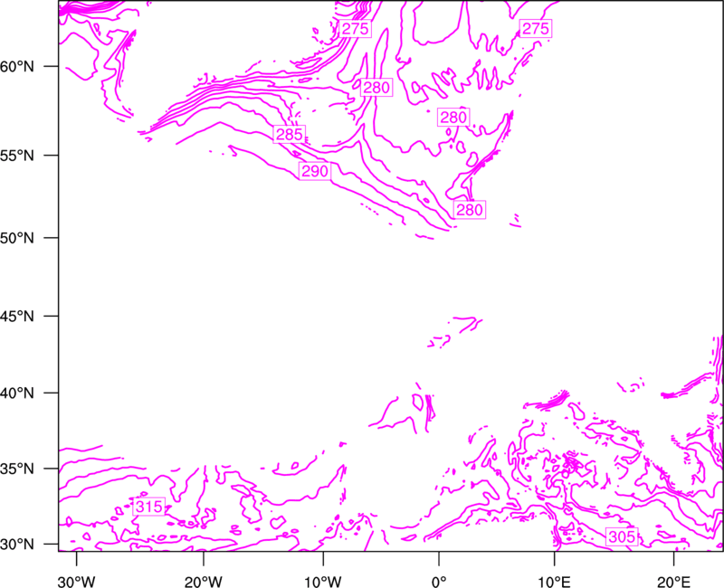Screen dimensions: 724x588
Task: Click the 285 contour label
Action: 290,134
